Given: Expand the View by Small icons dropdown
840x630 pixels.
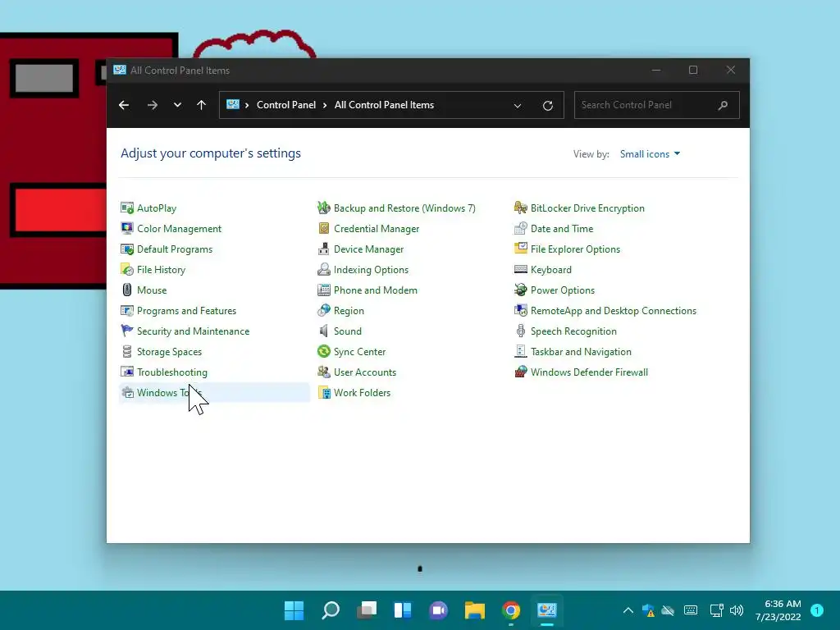Looking at the screenshot, I should [650, 153].
